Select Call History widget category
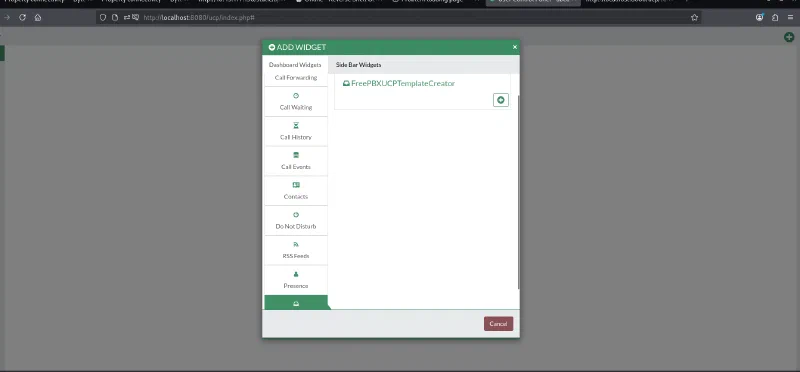Viewport: 800px width, 372px height. click(295, 131)
